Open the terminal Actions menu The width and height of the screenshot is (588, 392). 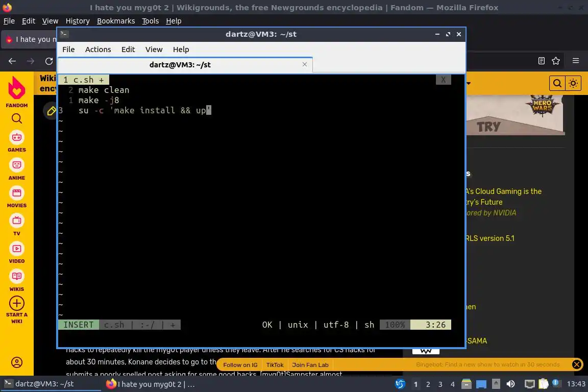coord(98,50)
